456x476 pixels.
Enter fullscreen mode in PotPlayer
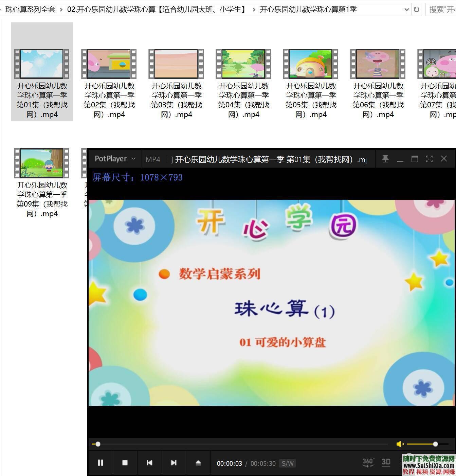429,159
